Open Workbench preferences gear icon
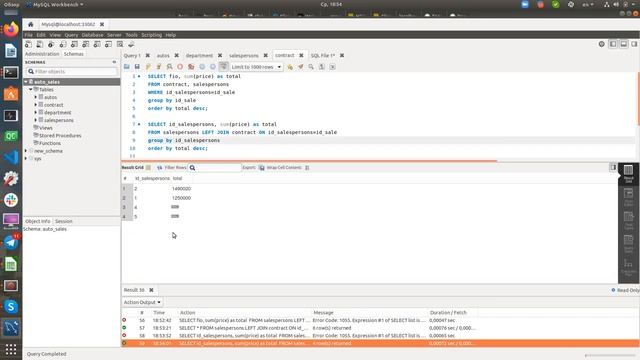This screenshot has width=640, height=360. [x=602, y=44]
